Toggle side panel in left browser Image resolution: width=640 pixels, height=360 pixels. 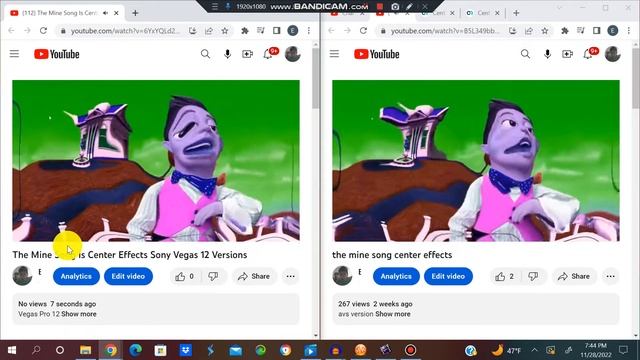tap(277, 31)
